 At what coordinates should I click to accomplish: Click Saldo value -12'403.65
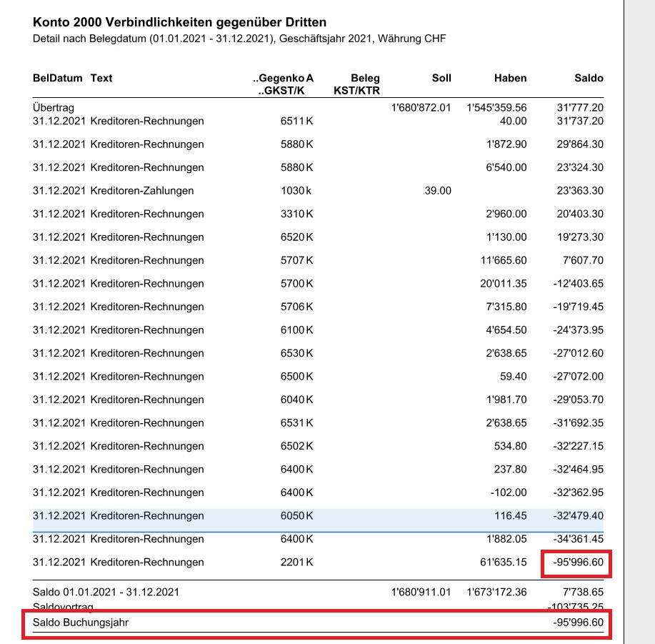coord(579,284)
